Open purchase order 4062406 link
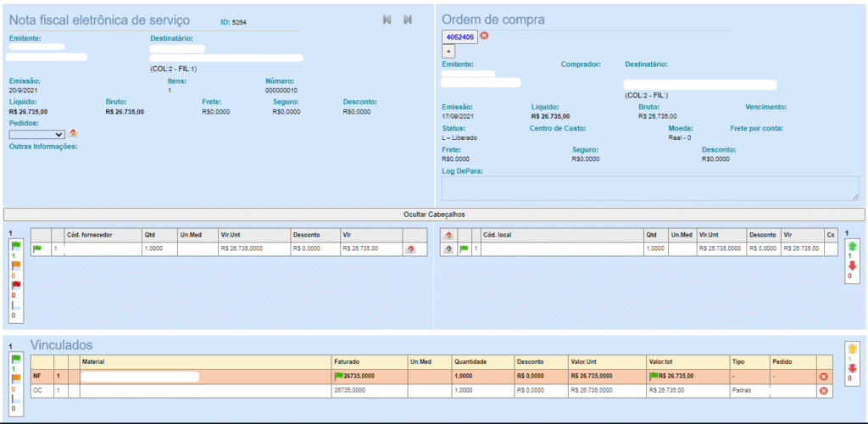The height and width of the screenshot is (424, 868). click(460, 36)
